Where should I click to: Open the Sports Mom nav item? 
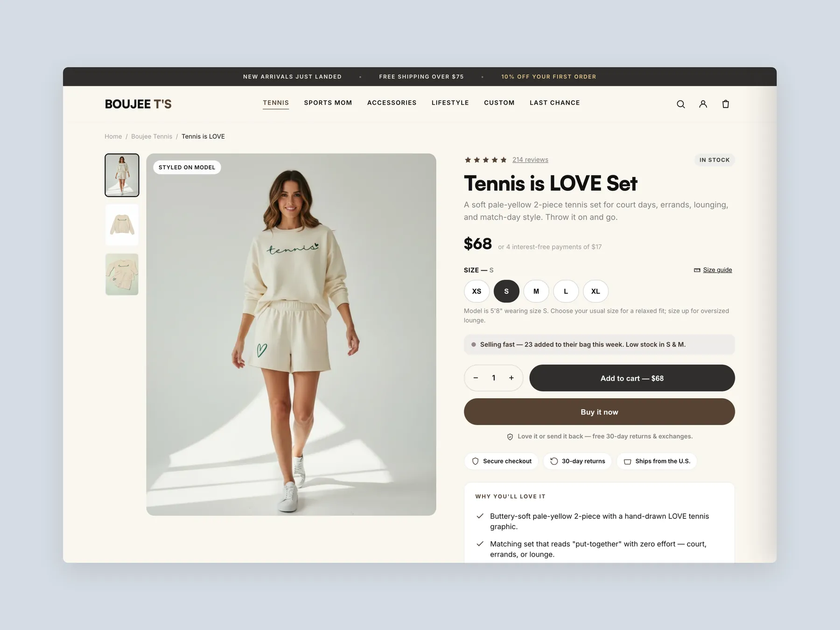(328, 103)
